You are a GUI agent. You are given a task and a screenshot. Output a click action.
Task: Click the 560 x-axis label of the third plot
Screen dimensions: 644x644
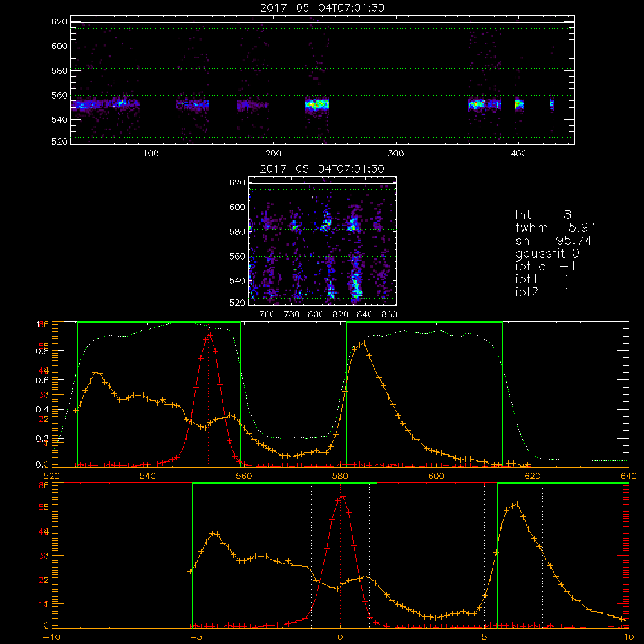(244, 477)
